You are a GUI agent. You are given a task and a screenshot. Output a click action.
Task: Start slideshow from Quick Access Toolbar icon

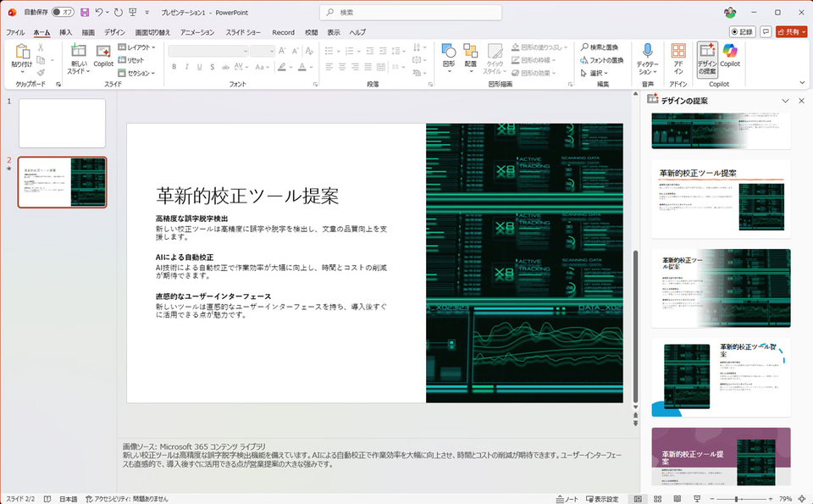133,12
